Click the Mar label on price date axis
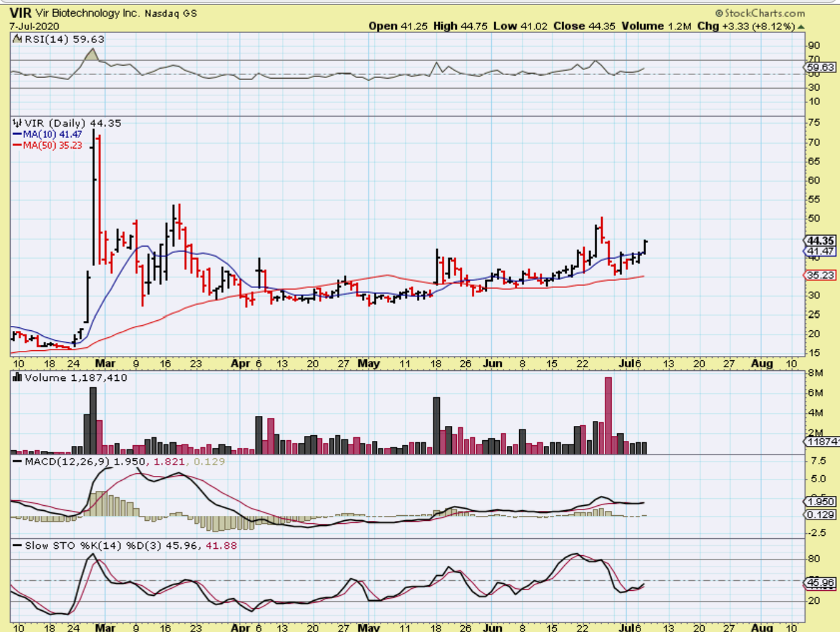 click(105, 363)
